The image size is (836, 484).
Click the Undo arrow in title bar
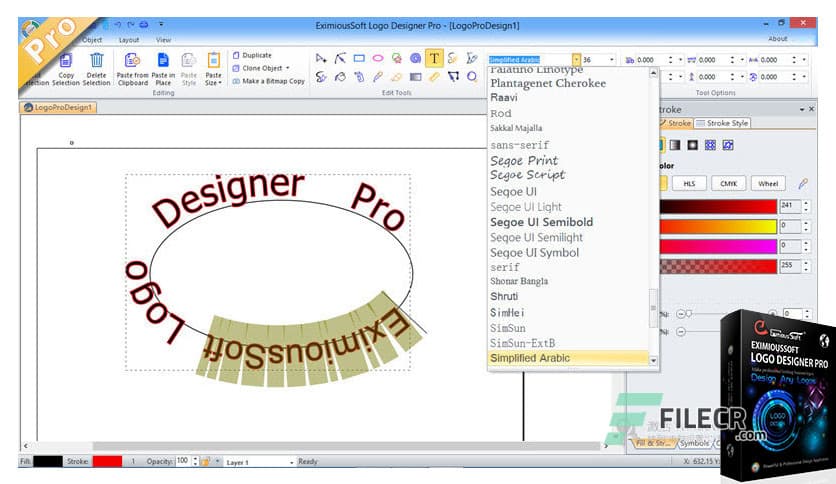tap(118, 25)
